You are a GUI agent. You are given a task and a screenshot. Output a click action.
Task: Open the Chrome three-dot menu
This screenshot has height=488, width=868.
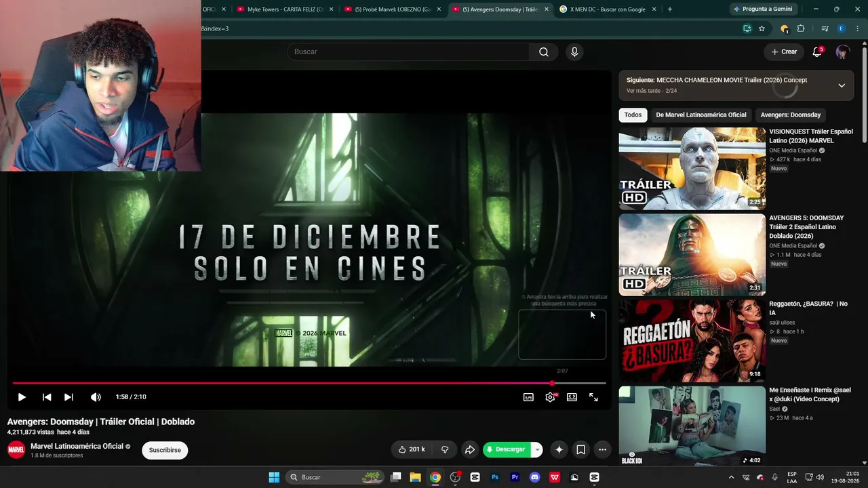858,28
